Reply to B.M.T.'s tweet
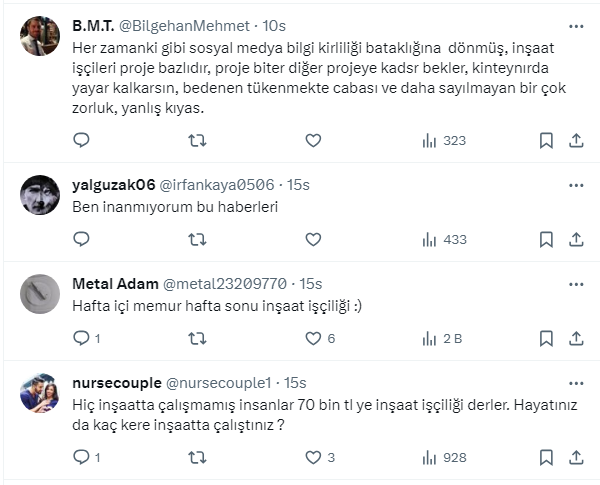The height and width of the screenshot is (485, 600). [x=82, y=141]
